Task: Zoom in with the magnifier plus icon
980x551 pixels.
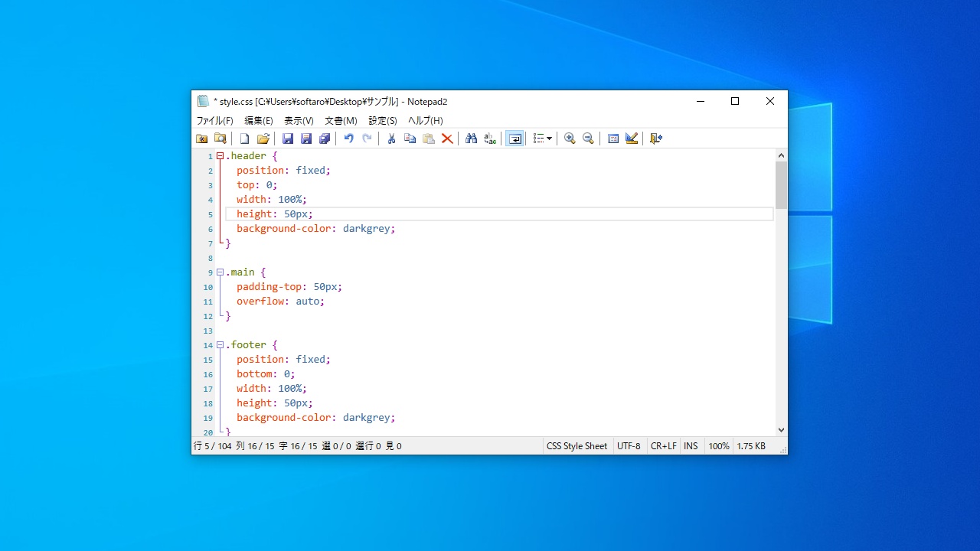Action: 570,139
